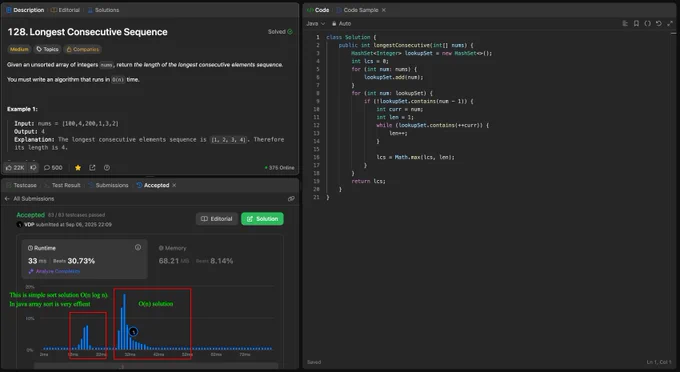Screen dimensions: 680x372
Task: Expand the Topics tag
Action: coord(47,49)
